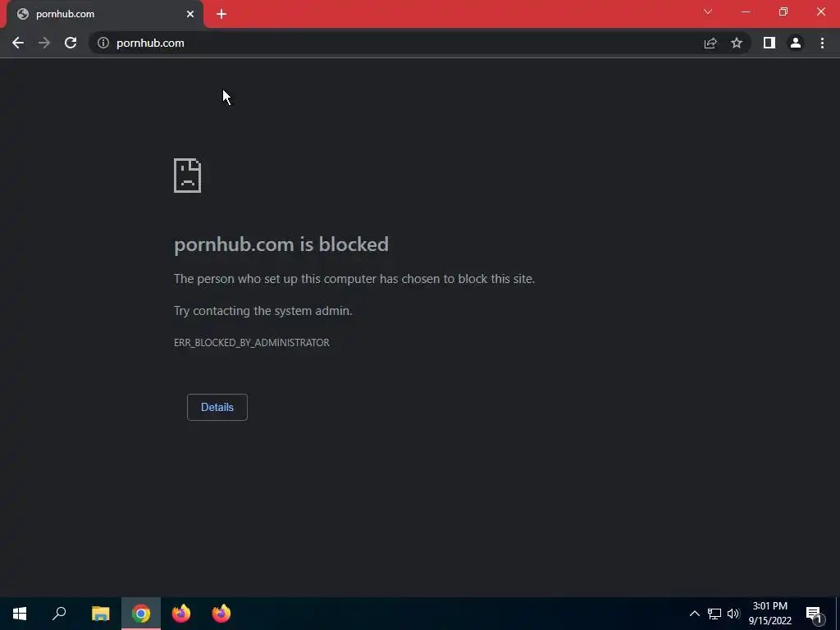This screenshot has height=630, width=840.
Task: Select the pornhub.com browser tab
Action: click(x=105, y=14)
